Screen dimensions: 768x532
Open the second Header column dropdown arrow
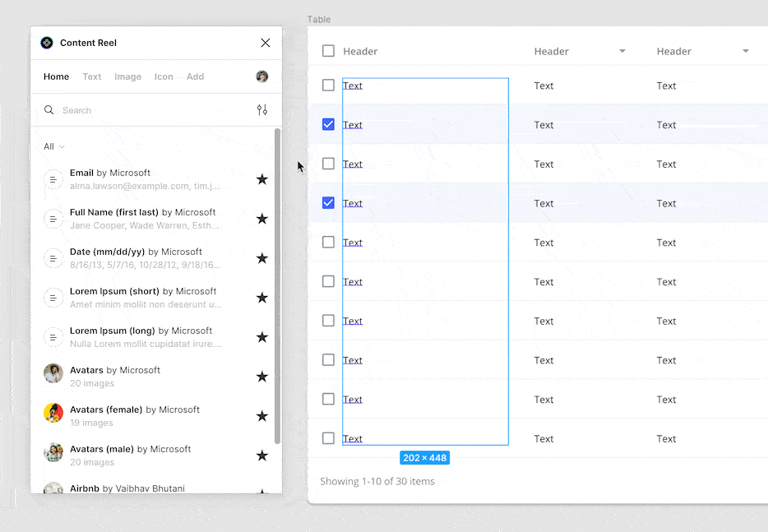(622, 51)
